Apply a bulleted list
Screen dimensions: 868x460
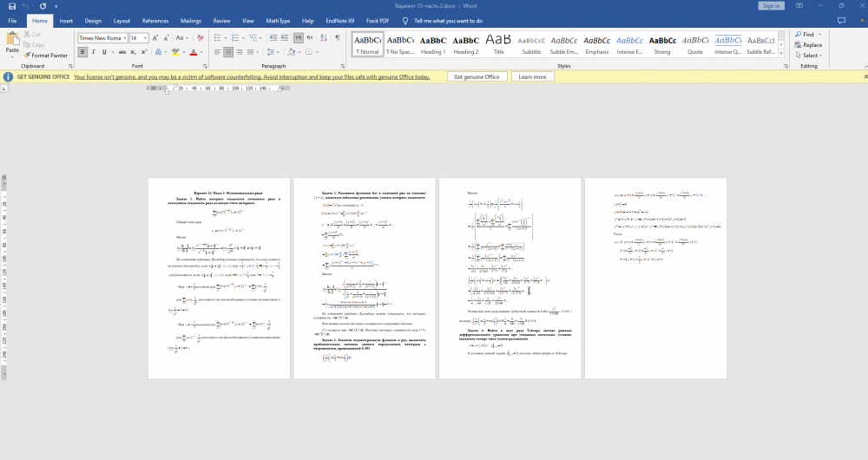(x=219, y=37)
